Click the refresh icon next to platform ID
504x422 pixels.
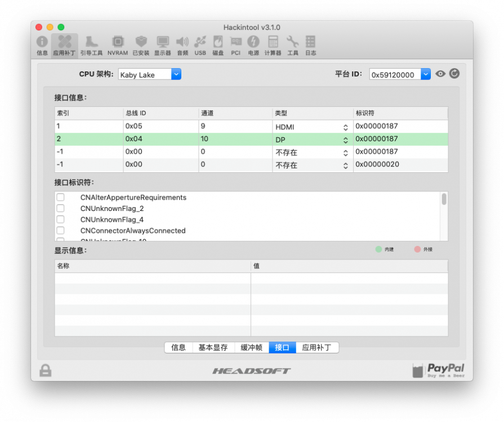tap(454, 74)
